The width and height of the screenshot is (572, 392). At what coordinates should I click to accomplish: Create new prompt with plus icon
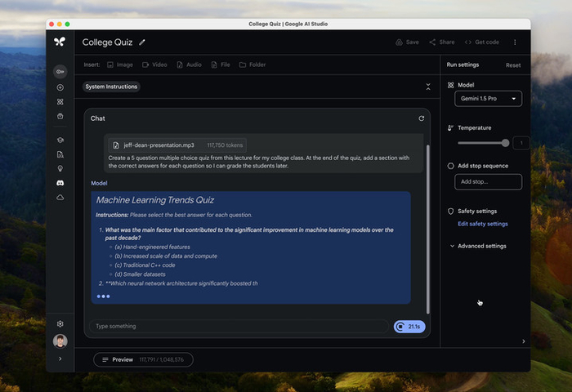pyautogui.click(x=60, y=87)
